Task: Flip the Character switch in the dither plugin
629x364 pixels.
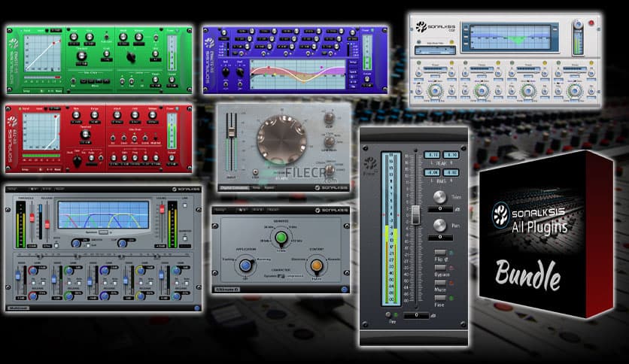Action: (x=281, y=276)
